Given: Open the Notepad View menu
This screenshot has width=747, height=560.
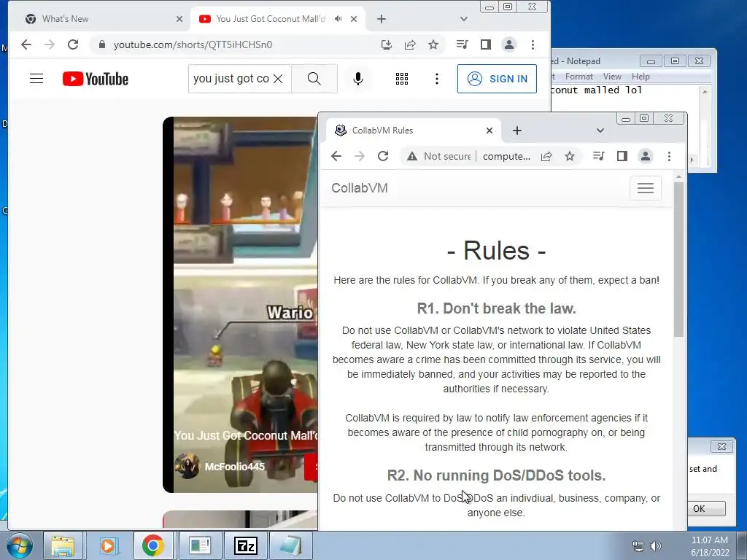Looking at the screenshot, I should [x=612, y=77].
